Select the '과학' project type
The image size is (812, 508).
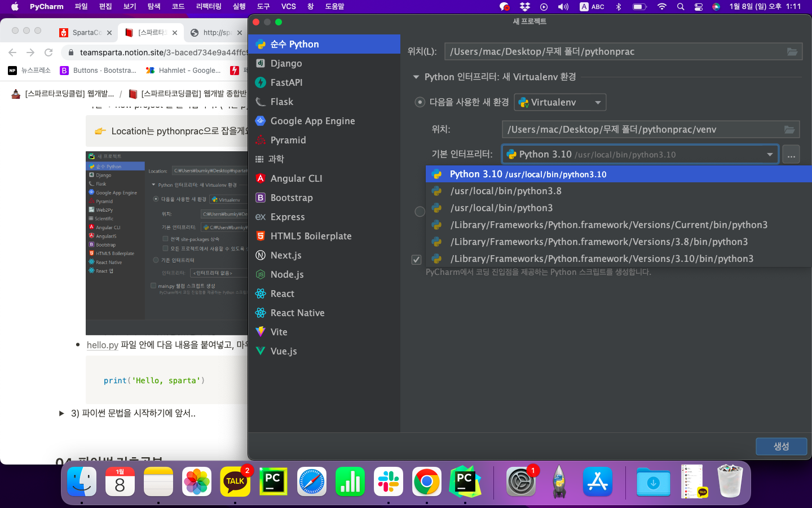tap(324, 159)
